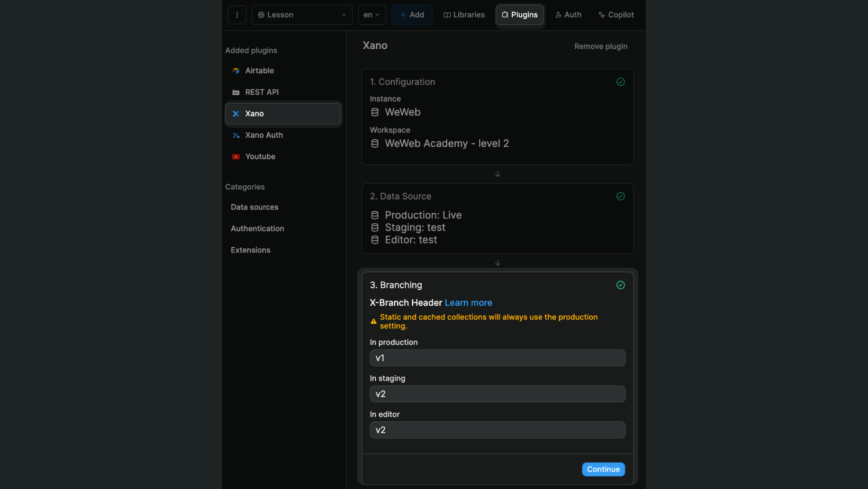
Task: Switch to the Libraries tab
Action: [464, 14]
